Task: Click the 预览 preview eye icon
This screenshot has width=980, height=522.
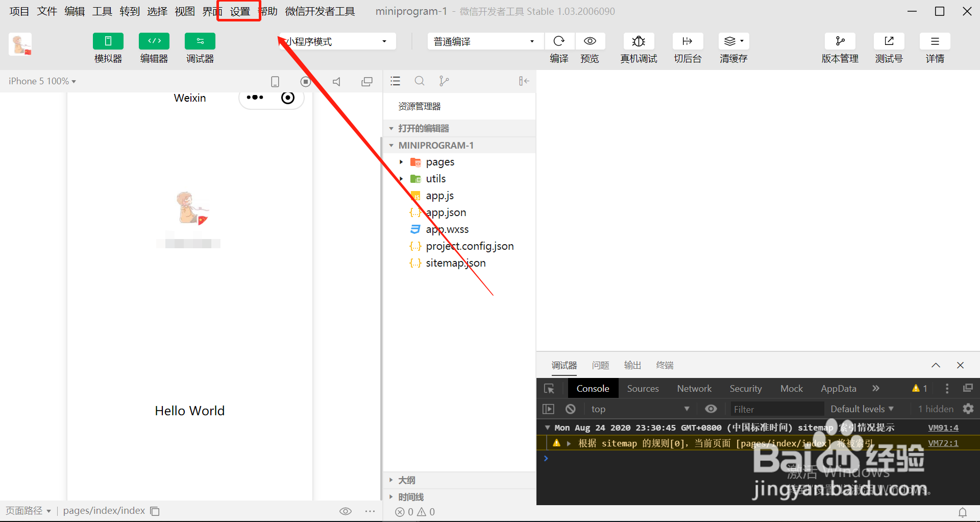Action: point(590,41)
